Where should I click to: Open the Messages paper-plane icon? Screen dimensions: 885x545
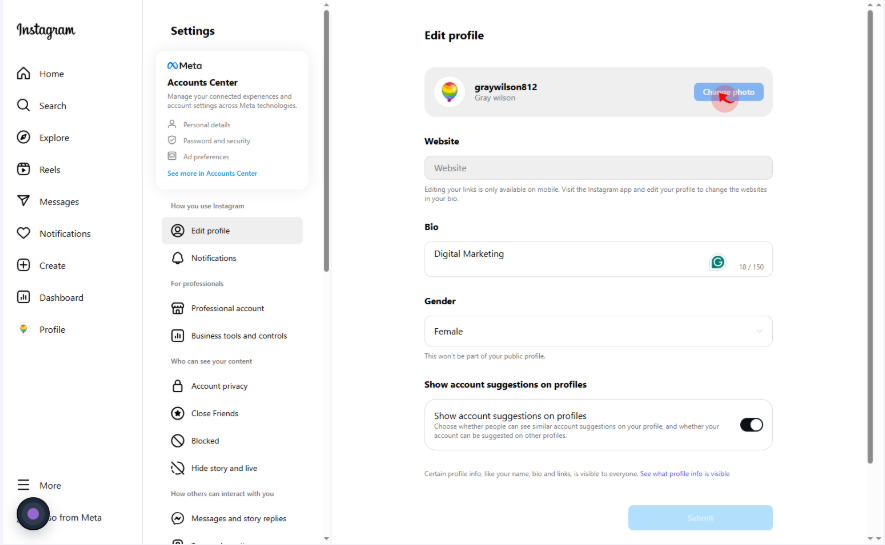pyautogui.click(x=23, y=201)
